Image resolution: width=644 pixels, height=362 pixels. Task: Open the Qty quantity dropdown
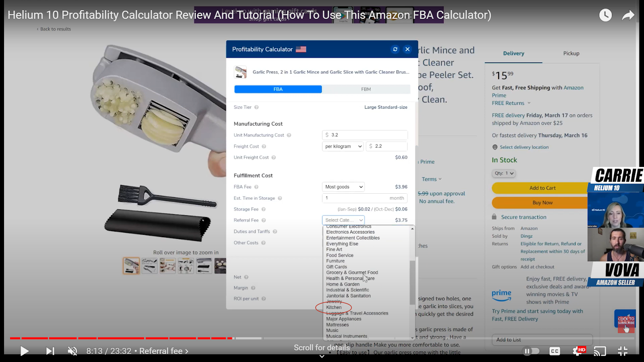pyautogui.click(x=504, y=174)
